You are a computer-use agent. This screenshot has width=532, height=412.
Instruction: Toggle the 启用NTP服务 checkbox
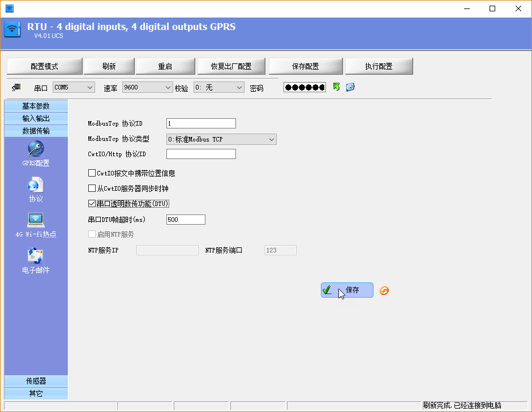pos(92,234)
